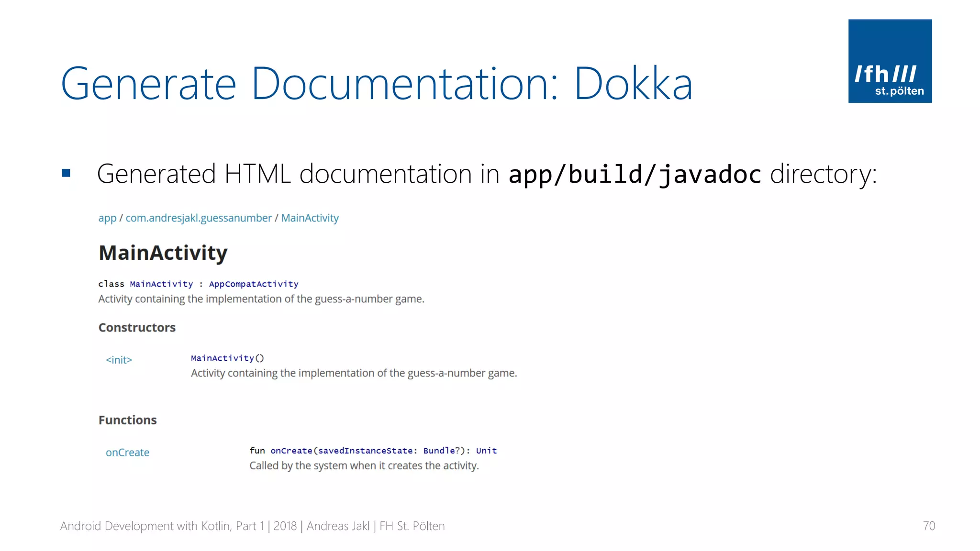Click onCreate in the function signature

291,451
